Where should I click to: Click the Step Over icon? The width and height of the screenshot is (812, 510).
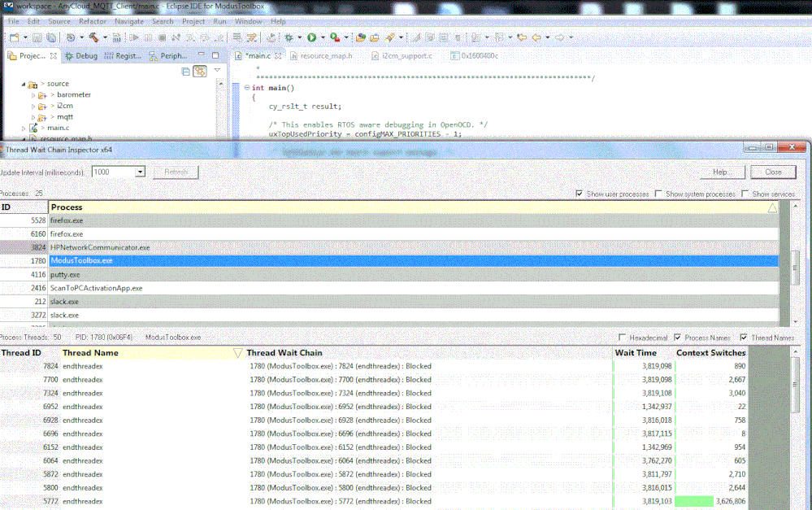[x=205, y=37]
